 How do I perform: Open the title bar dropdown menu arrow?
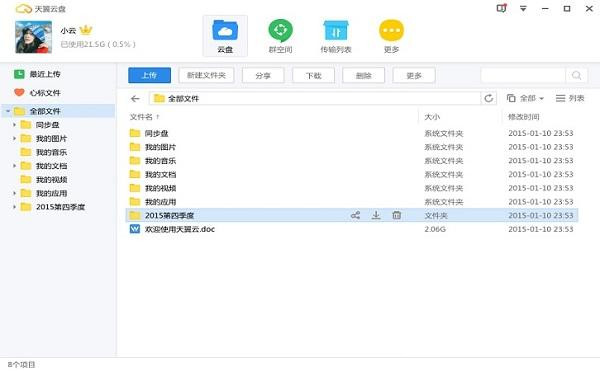[523, 8]
